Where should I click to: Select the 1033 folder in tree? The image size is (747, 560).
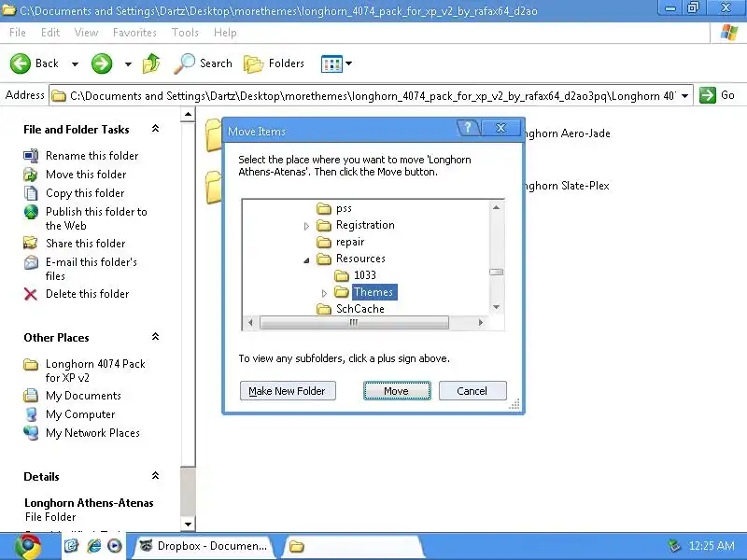(365, 275)
